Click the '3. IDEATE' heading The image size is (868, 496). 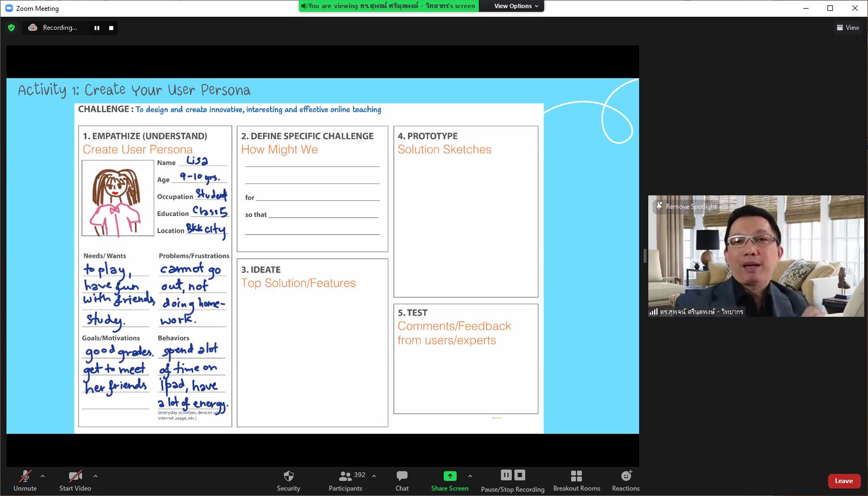[261, 270]
